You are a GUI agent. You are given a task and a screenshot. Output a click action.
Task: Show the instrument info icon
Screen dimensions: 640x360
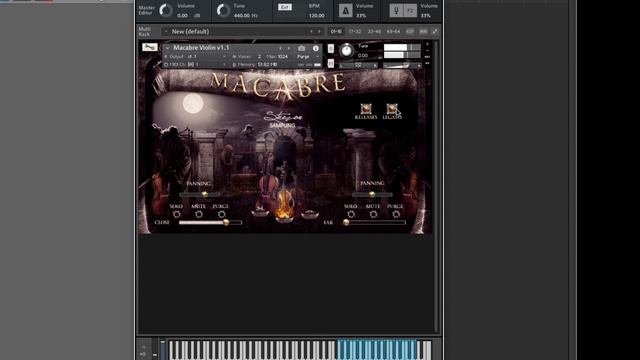(x=316, y=48)
